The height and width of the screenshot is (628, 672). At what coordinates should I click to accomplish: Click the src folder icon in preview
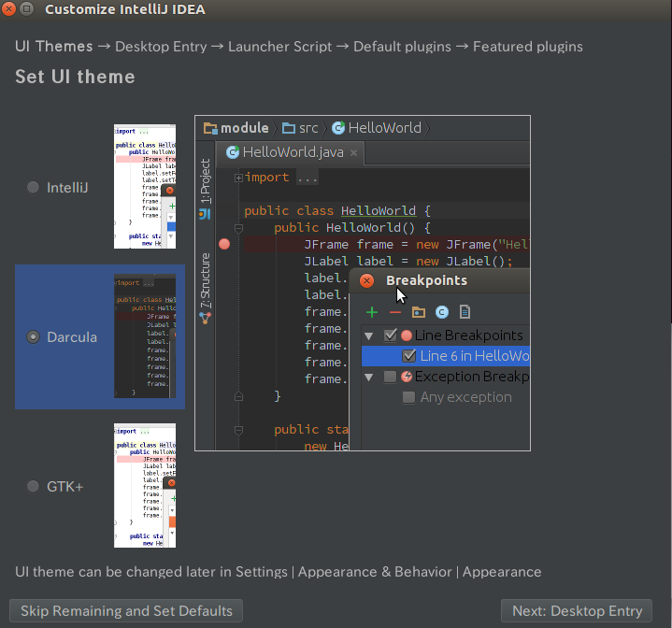click(x=289, y=128)
